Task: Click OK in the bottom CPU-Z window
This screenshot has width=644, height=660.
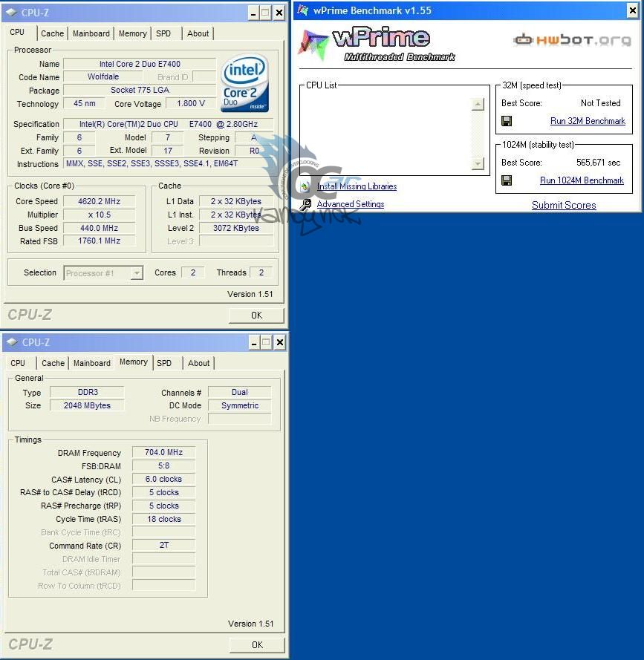Action: click(x=257, y=645)
